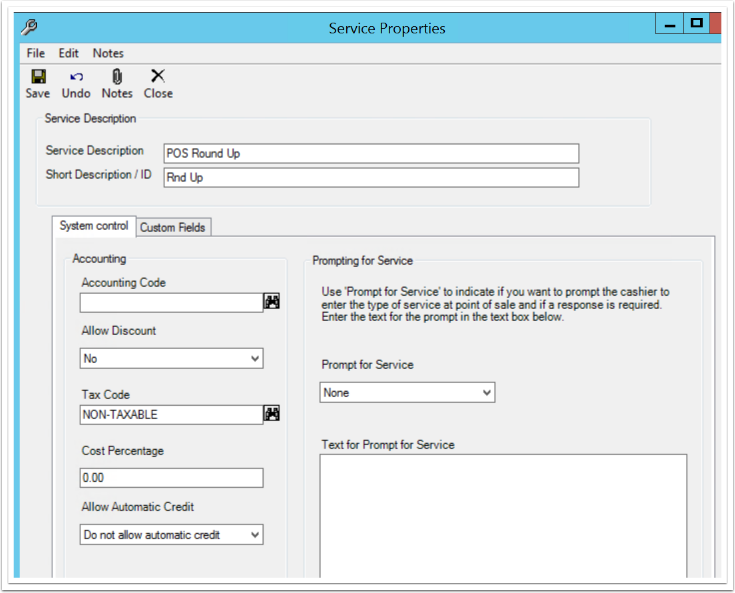Click the Service Description field
This screenshot has width=735, height=593.
[x=371, y=153]
